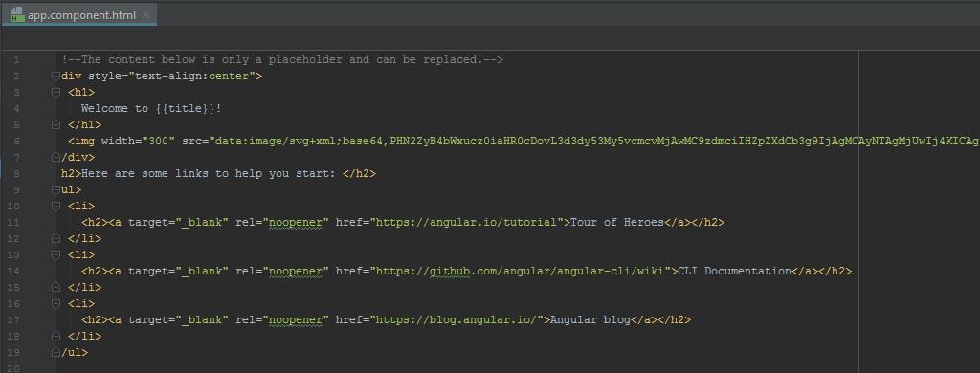The height and width of the screenshot is (373, 980).
Task: Click the "Angular blog" link text
Action: click(x=590, y=319)
